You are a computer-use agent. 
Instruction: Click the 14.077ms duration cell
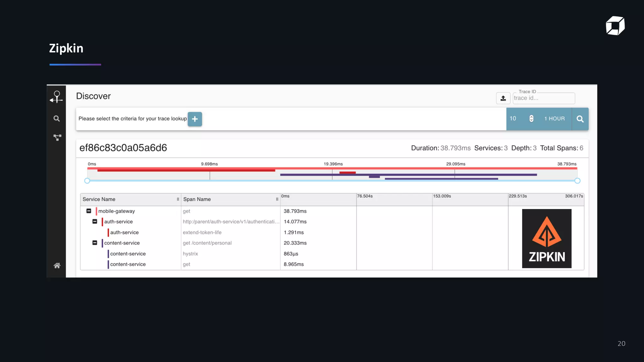tap(295, 222)
